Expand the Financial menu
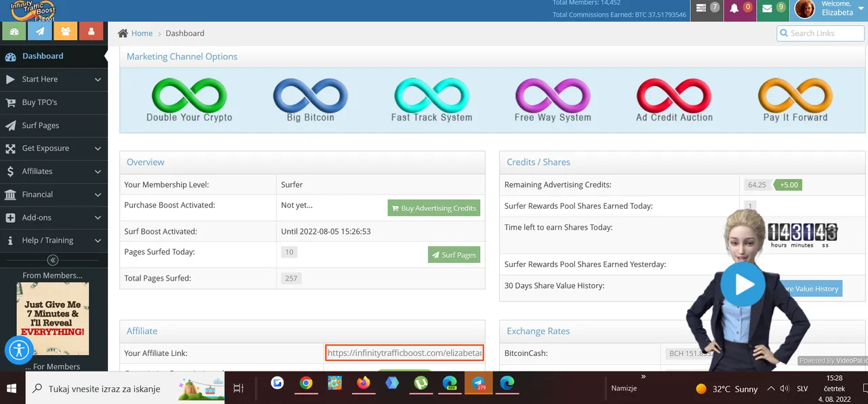 pos(54,195)
